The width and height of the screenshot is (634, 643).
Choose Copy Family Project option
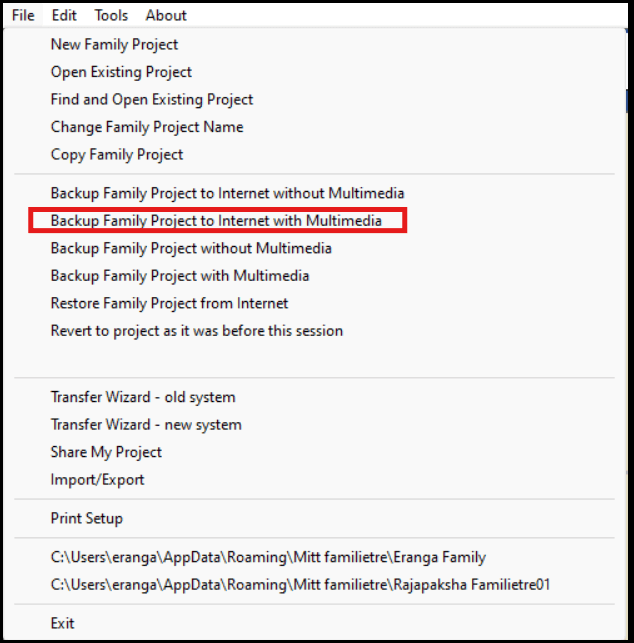point(117,154)
